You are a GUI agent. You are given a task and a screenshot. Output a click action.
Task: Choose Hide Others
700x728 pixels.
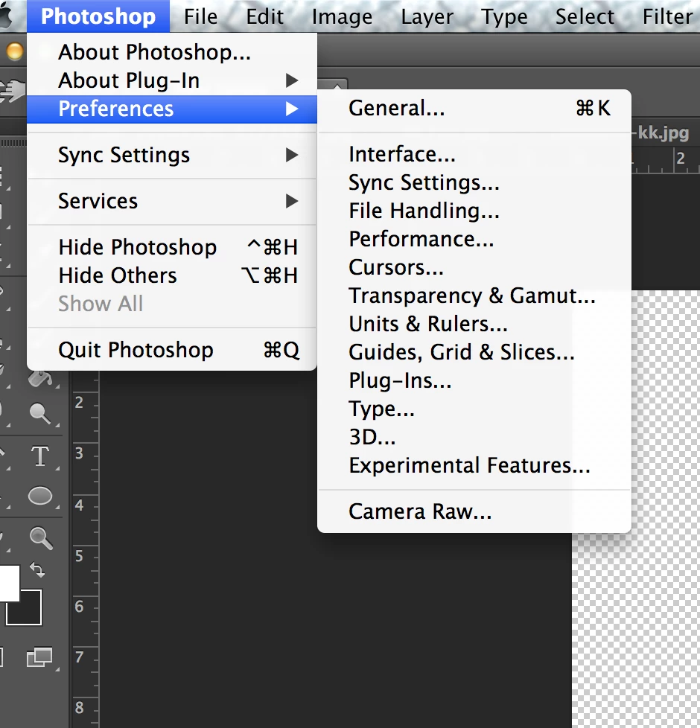coord(172,275)
